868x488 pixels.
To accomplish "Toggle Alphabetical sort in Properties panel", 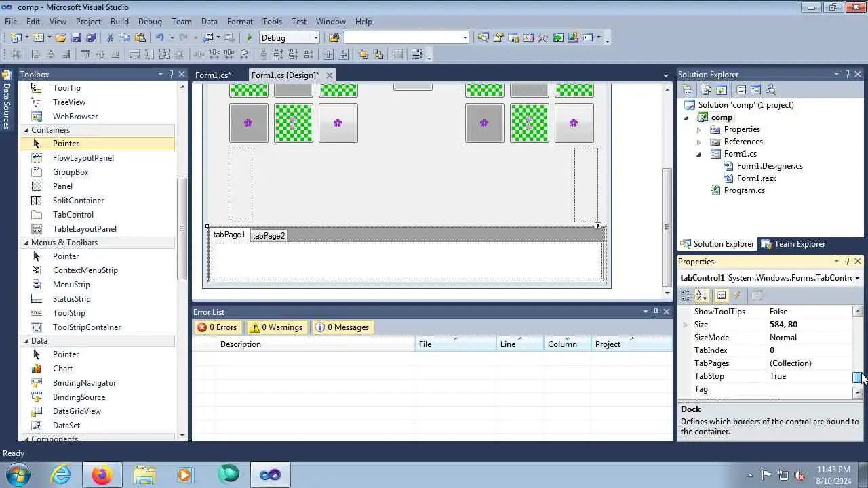I will (x=702, y=296).
